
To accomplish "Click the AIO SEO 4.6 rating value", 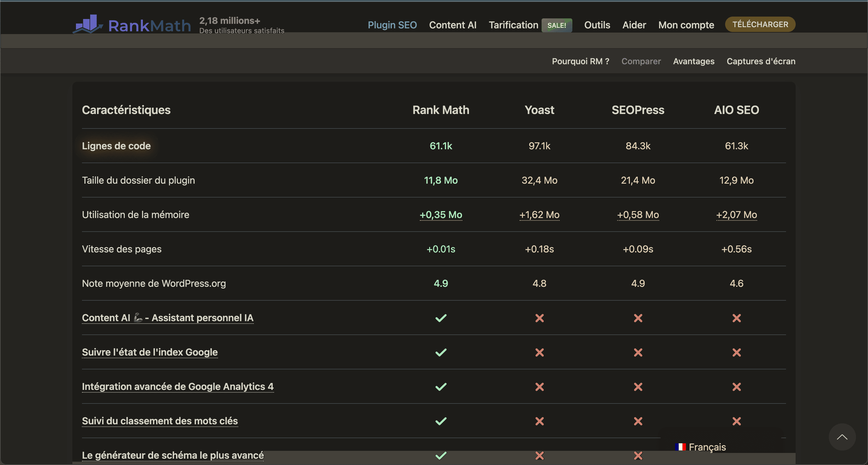I will coord(736,283).
